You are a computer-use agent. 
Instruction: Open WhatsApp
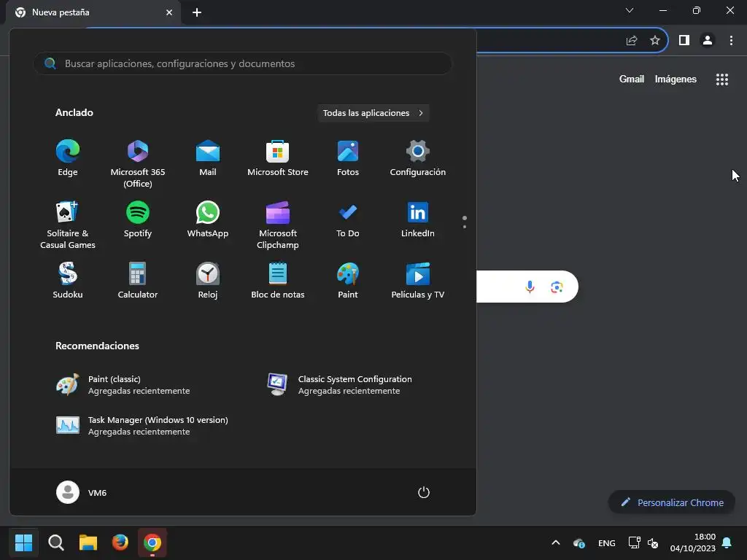pyautogui.click(x=208, y=219)
